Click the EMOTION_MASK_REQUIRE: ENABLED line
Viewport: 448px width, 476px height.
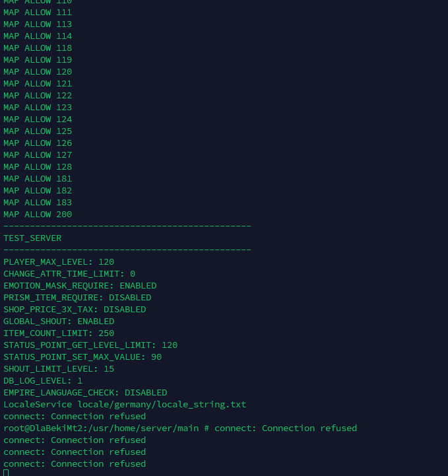80,286
